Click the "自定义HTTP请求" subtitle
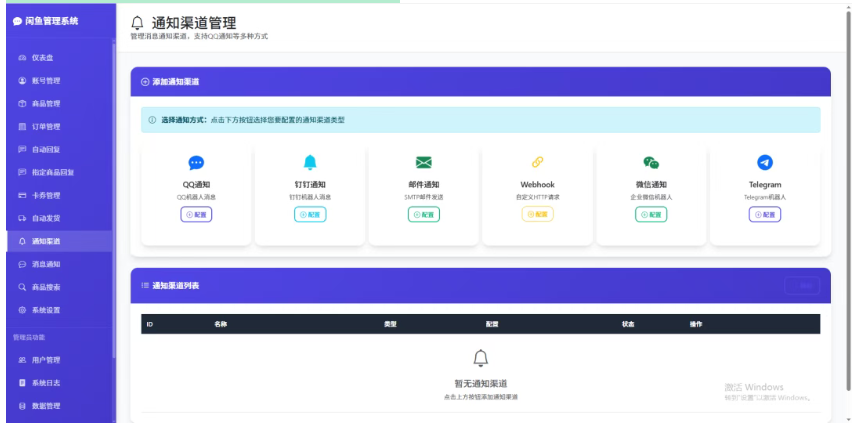This screenshot has width=853, height=439. pos(537,197)
